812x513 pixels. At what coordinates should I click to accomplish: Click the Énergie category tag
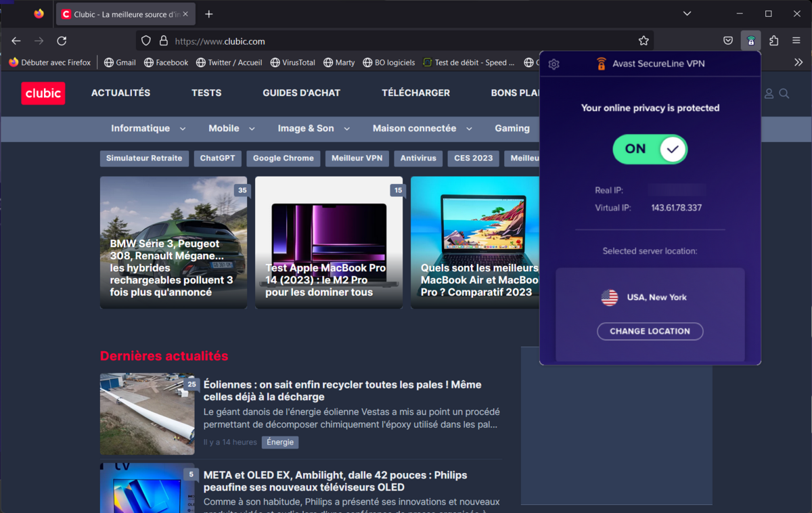280,442
